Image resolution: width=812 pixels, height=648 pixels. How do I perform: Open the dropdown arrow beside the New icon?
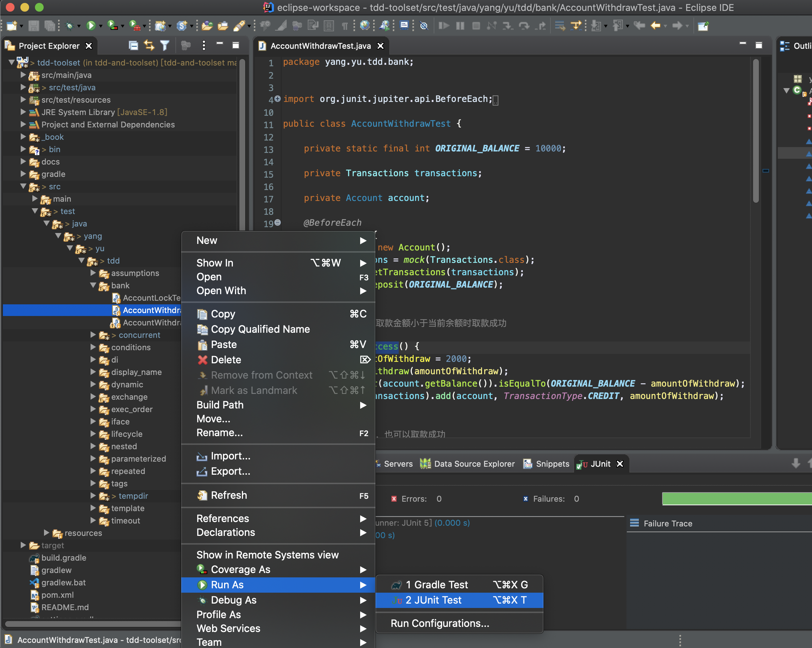[21, 26]
